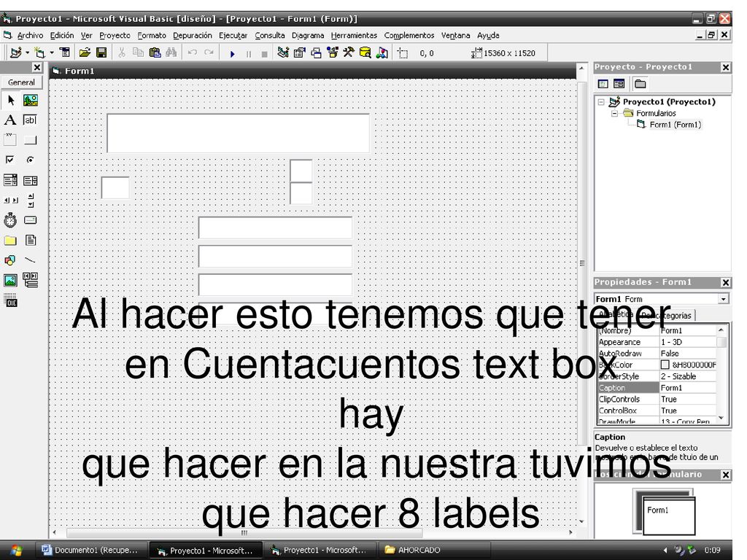The image size is (747, 560).
Task: Open the object dropdown showing Form1 Form
Action: point(724,298)
